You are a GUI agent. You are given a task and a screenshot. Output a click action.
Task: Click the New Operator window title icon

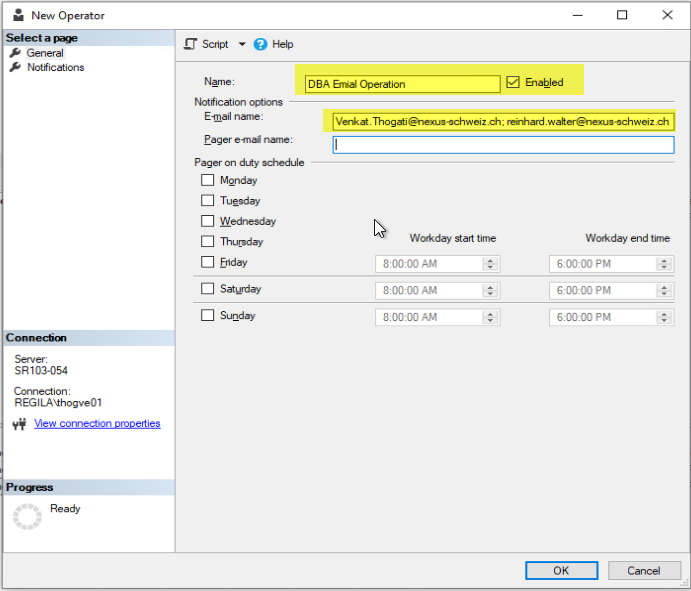[17, 15]
